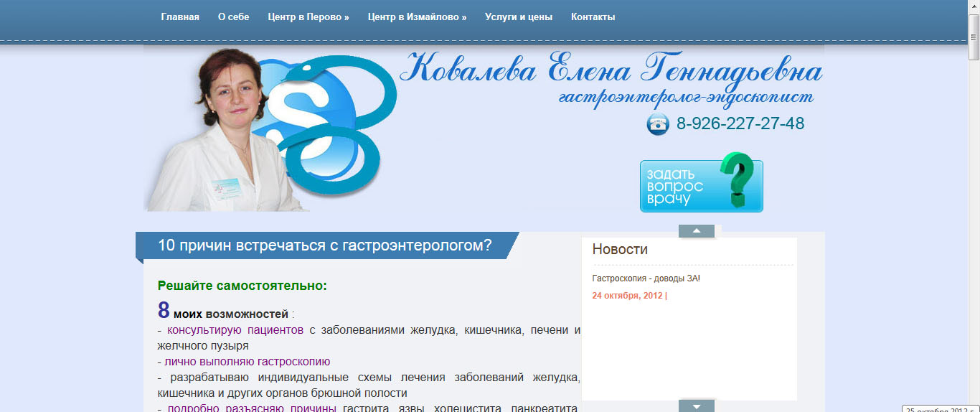Viewport: 980px width, 412px height.
Task: Click the Ковалева Елена Геннадьевна site title
Action: click(x=611, y=69)
